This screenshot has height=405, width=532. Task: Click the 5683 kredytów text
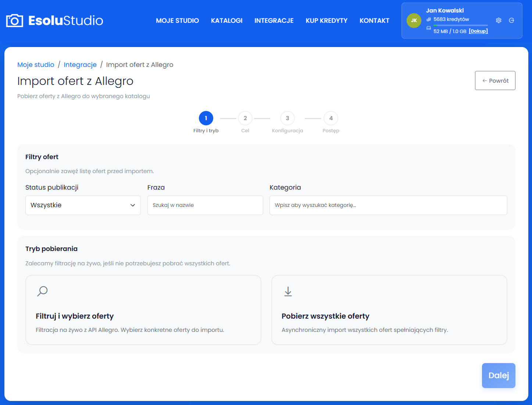click(451, 19)
